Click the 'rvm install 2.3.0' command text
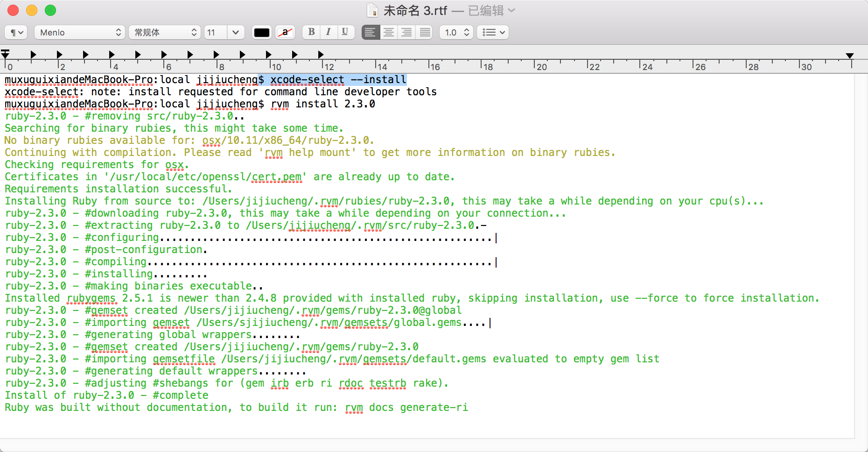868x452 pixels. 323,104
